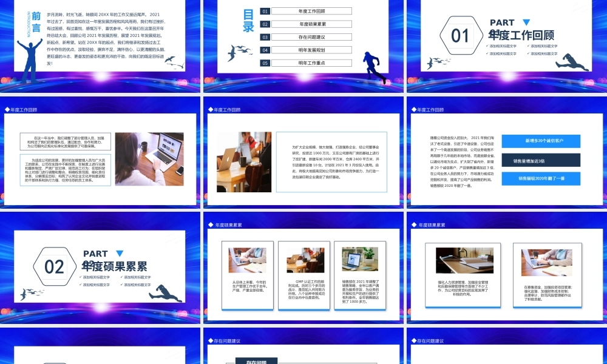
Task: Click the 前言 heading on the preface slide
Action: [x=36, y=22]
